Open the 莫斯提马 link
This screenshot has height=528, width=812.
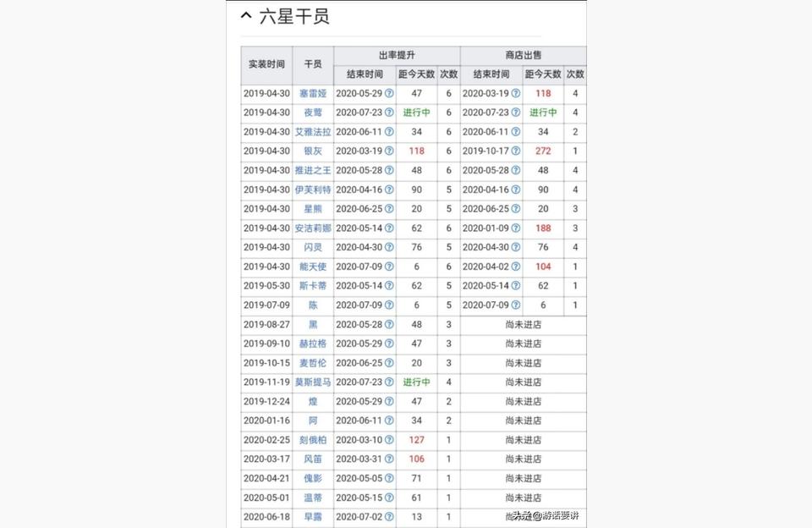click(313, 382)
